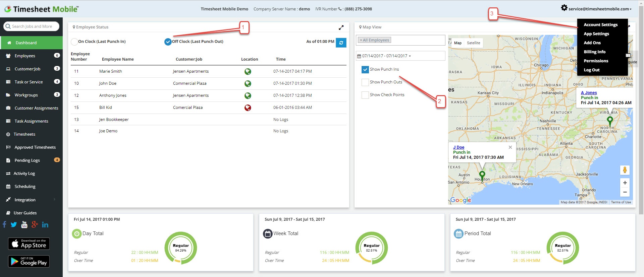The height and width of the screenshot is (277, 644).
Task: Open the Facebook social icon
Action: 4,224
